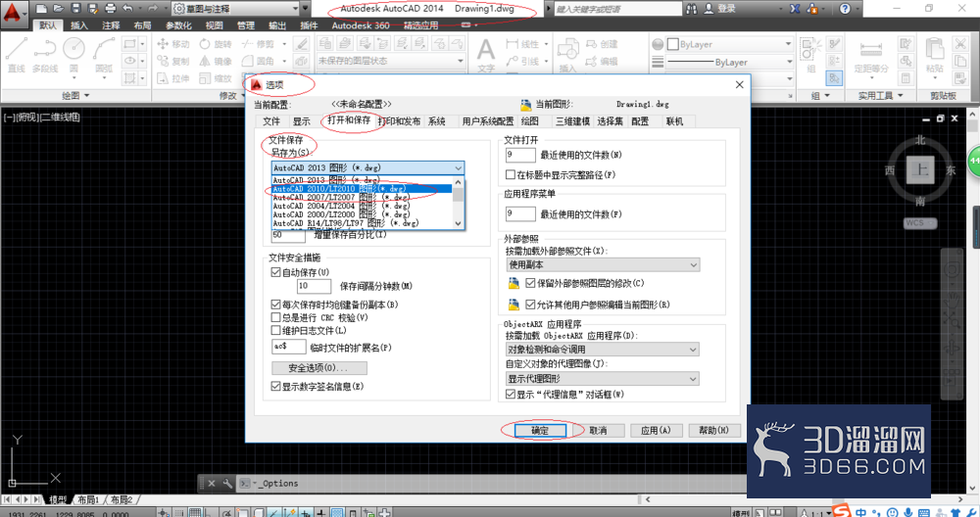Click the Open file folder icon
Screen dimensions: 980x517
click(59, 9)
